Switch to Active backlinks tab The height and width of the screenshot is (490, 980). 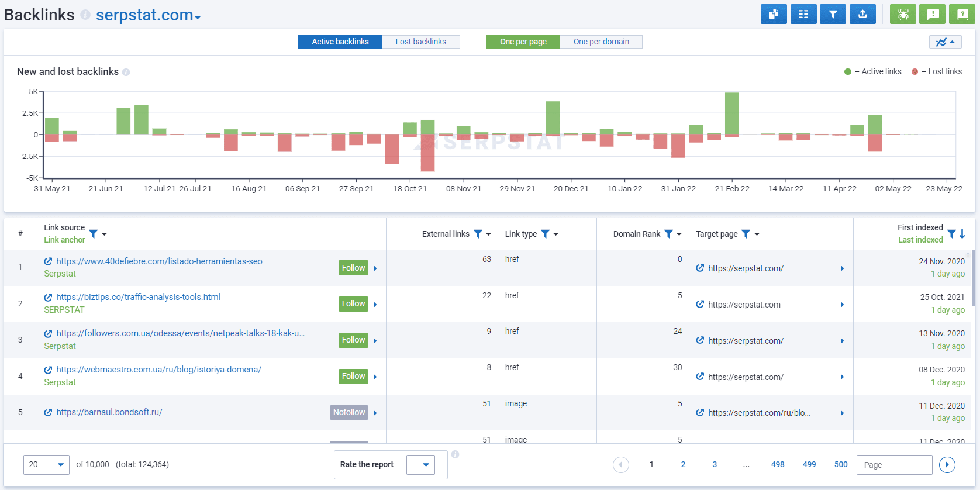tap(340, 42)
